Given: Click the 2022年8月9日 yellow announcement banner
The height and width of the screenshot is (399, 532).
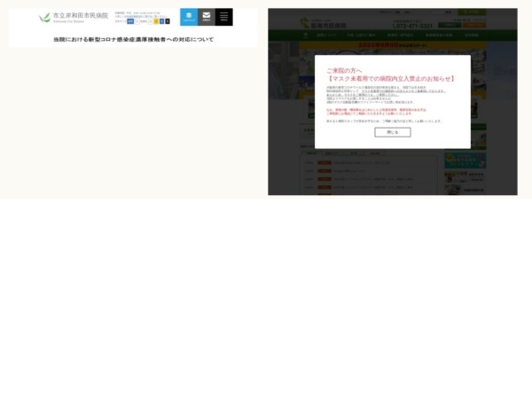Looking at the screenshot, I should [x=393, y=45].
